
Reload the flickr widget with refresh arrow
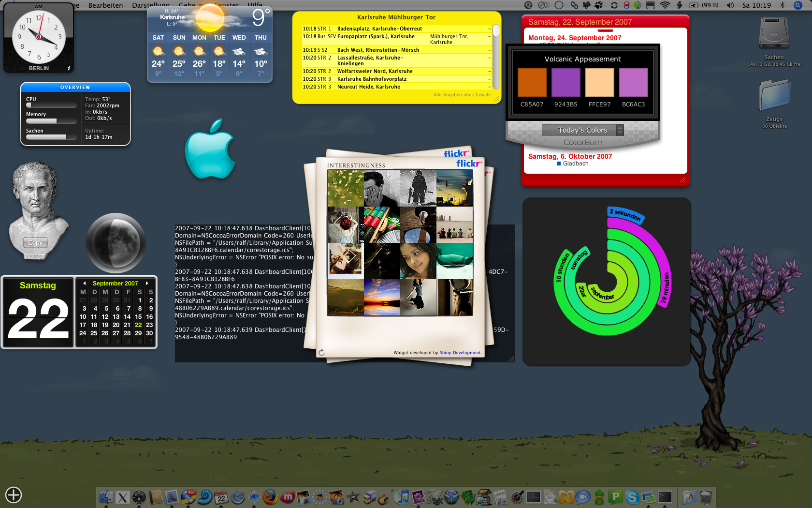click(321, 352)
